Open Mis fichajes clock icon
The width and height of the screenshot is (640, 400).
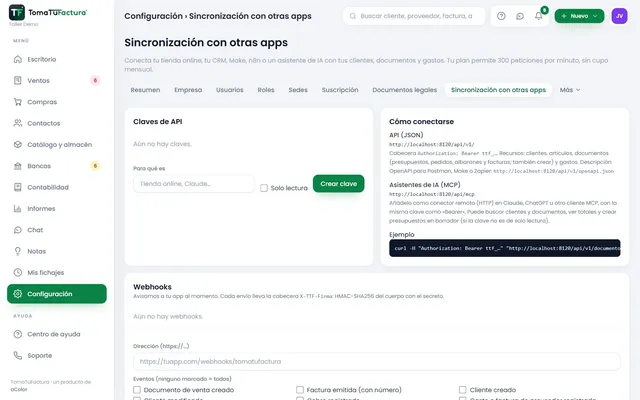(18, 272)
